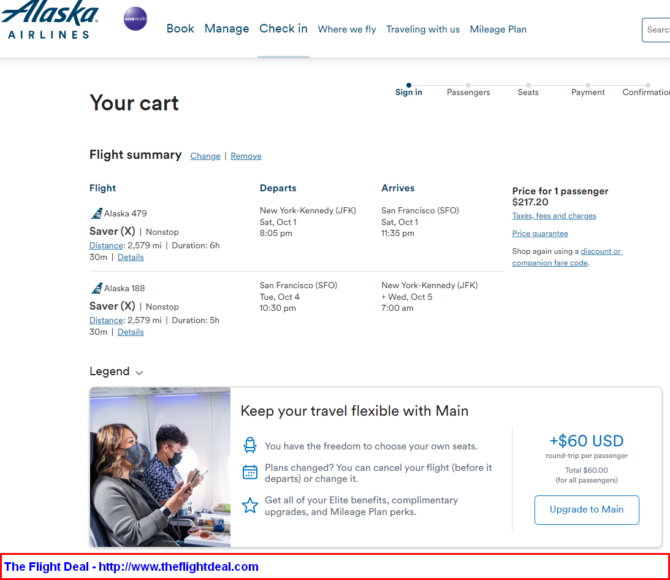Open the Traveling with us menu
The width and height of the screenshot is (670, 580).
tap(423, 29)
